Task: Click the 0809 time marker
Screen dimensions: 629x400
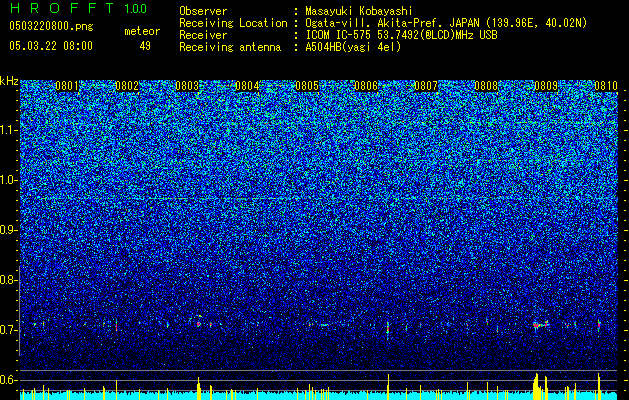Action: pyautogui.click(x=546, y=86)
